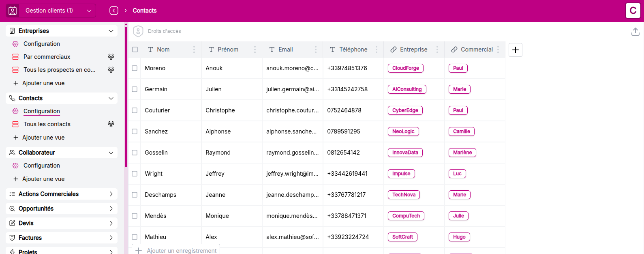Click the Factures receipt icon
The width and height of the screenshot is (644, 254).
click(x=12, y=238)
